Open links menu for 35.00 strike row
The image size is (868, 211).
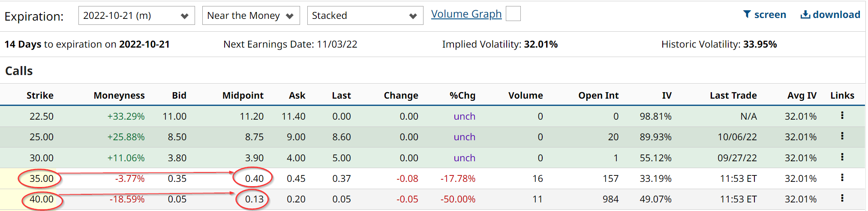click(842, 178)
